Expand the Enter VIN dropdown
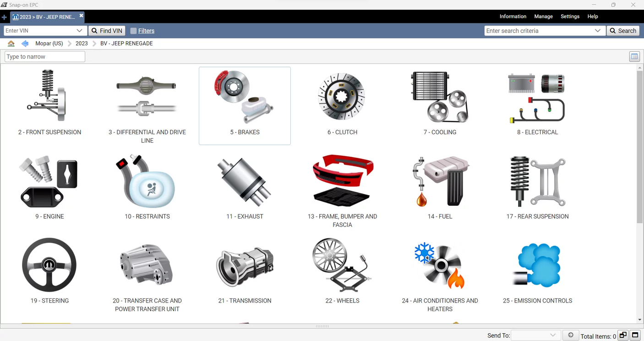 click(x=80, y=31)
